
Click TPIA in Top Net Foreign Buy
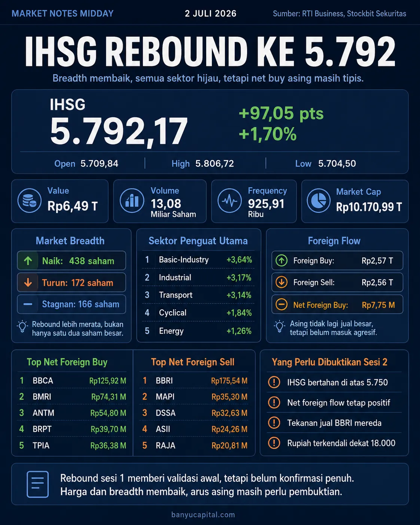click(41, 445)
